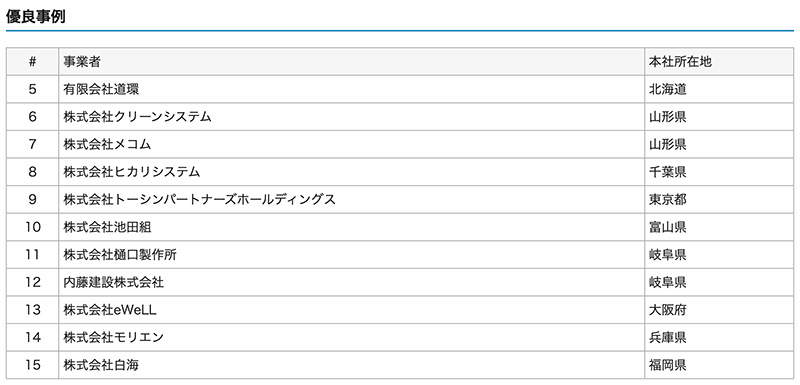Click the 優良事例 section heading

36,17
